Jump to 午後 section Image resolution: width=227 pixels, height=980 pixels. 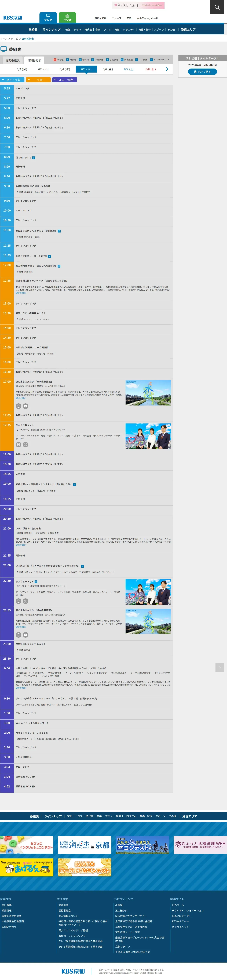coord(38,80)
